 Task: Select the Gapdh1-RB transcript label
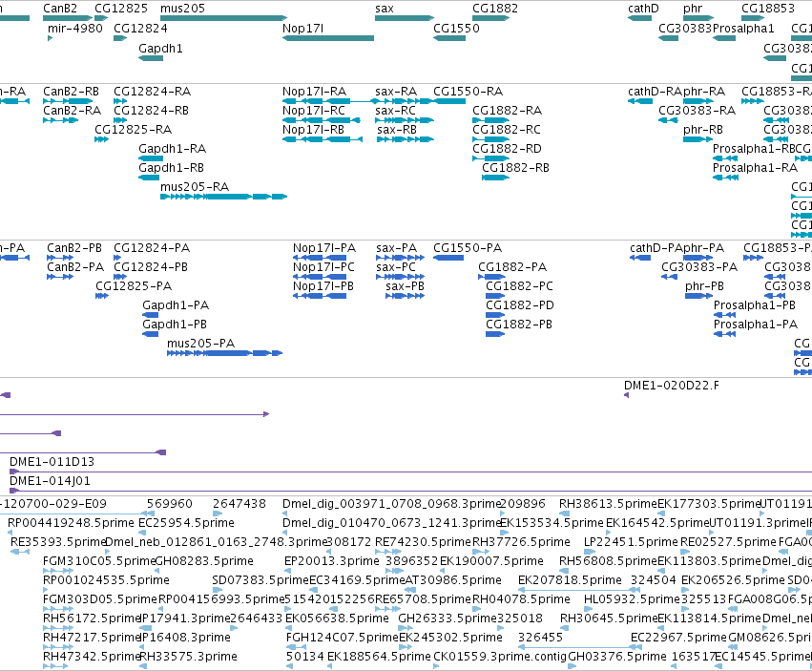[x=171, y=168]
